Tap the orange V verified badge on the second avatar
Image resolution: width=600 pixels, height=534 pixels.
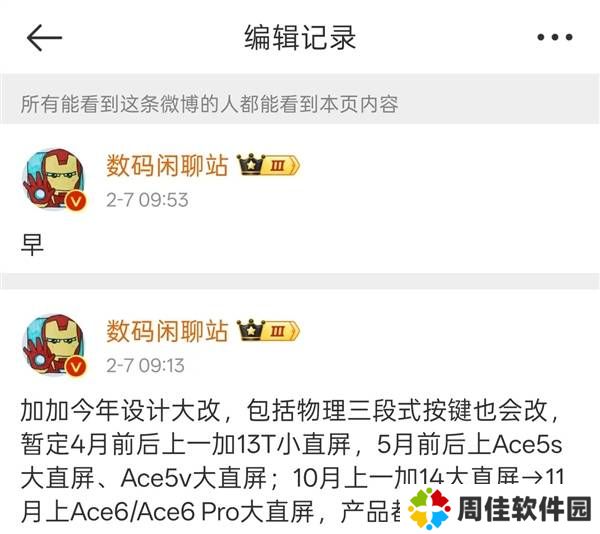tap(76, 367)
